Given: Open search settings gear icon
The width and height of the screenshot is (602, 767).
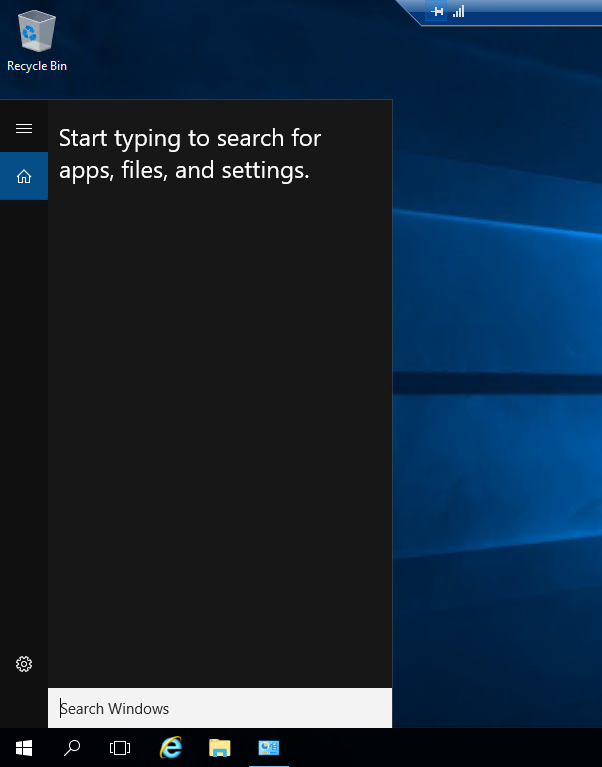Looking at the screenshot, I should coord(24,664).
